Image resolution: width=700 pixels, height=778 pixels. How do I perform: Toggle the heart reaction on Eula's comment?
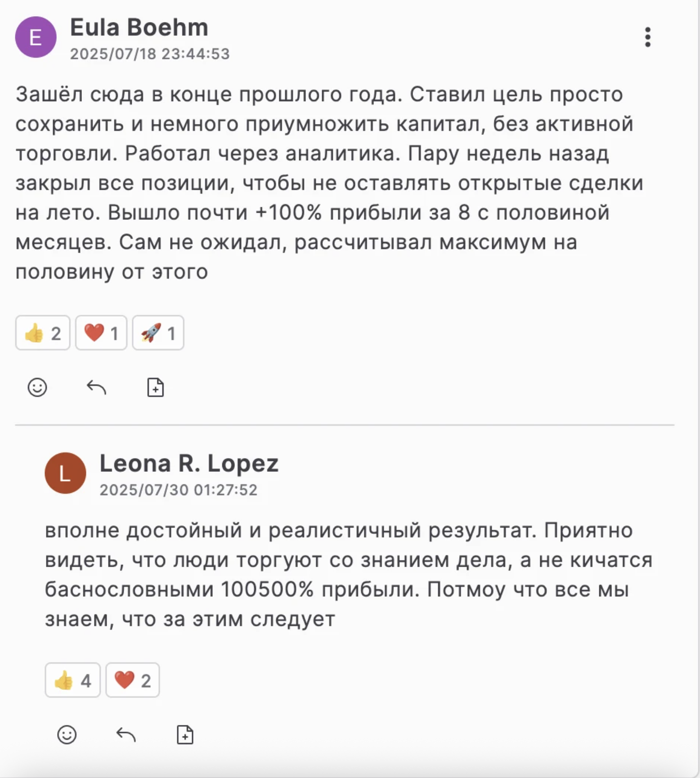click(101, 333)
